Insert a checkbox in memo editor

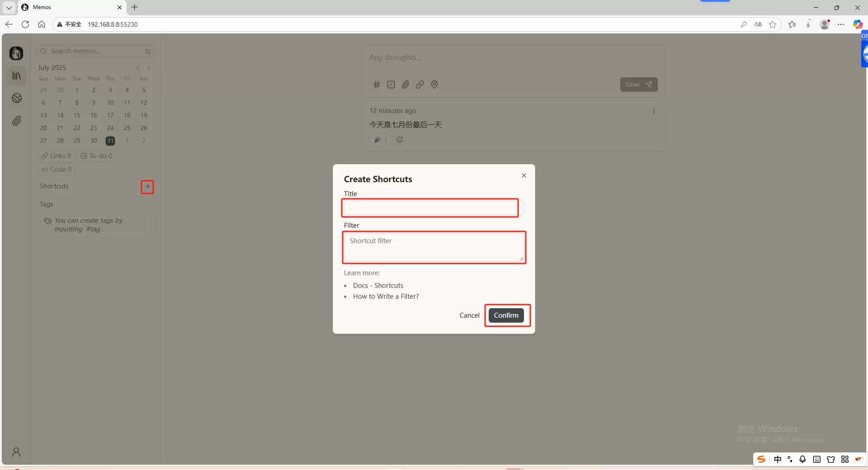[x=391, y=85]
